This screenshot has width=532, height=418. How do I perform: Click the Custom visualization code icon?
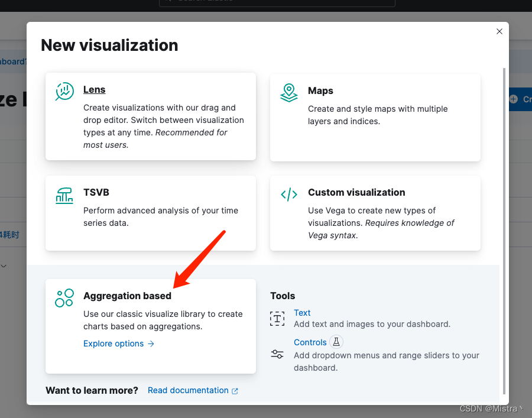coord(288,195)
